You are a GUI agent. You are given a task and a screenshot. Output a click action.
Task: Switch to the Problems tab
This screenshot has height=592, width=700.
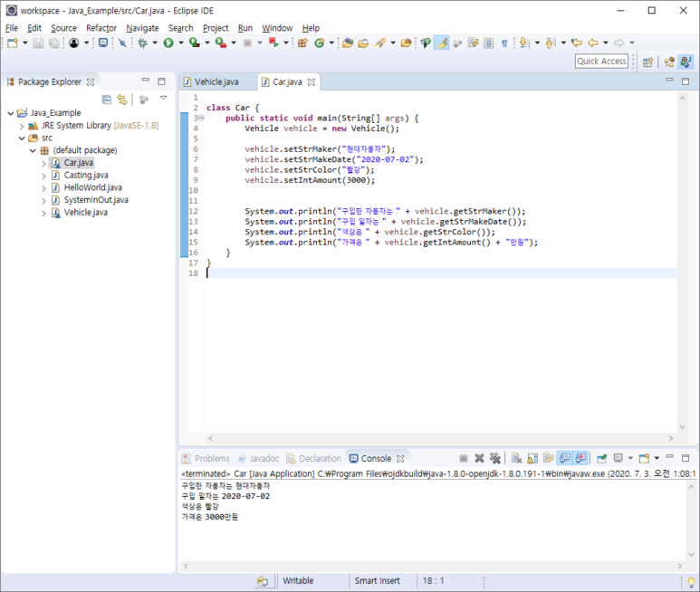(206, 459)
